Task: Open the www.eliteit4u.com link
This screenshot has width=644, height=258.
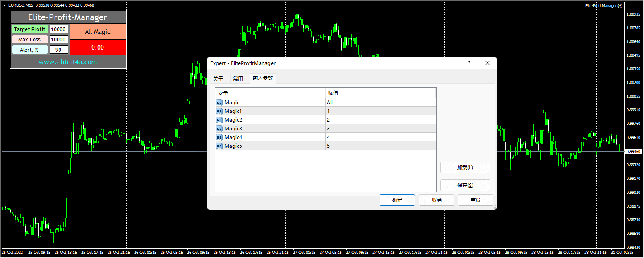Action: pyautogui.click(x=67, y=61)
